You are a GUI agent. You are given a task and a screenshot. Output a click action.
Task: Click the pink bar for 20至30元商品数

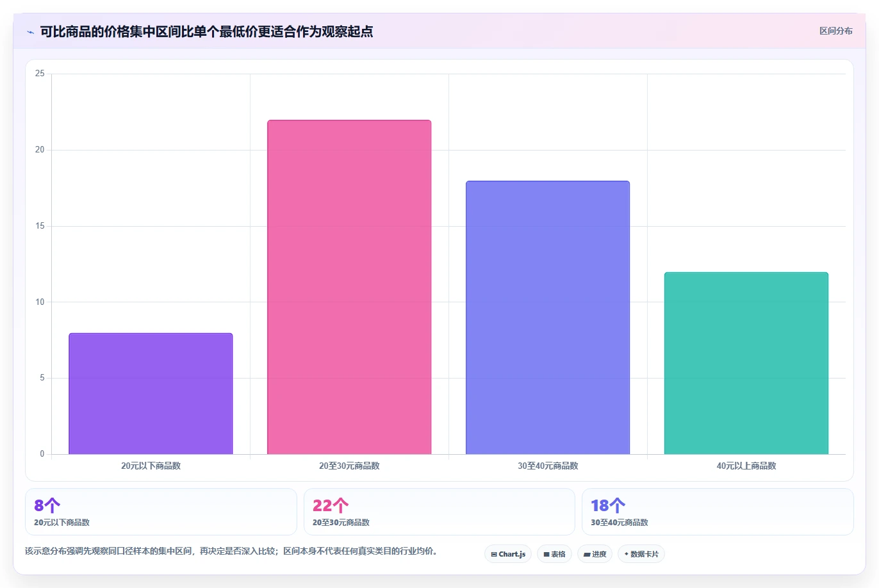tap(349, 287)
